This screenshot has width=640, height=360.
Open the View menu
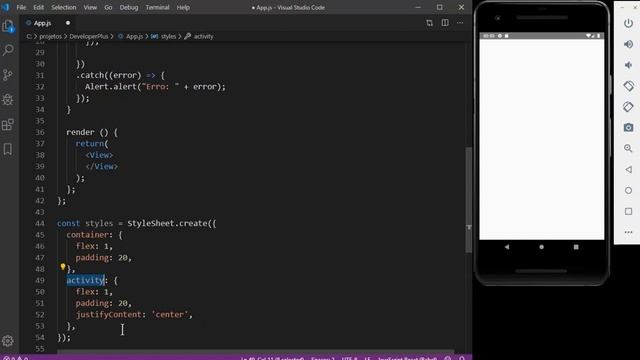coord(90,7)
